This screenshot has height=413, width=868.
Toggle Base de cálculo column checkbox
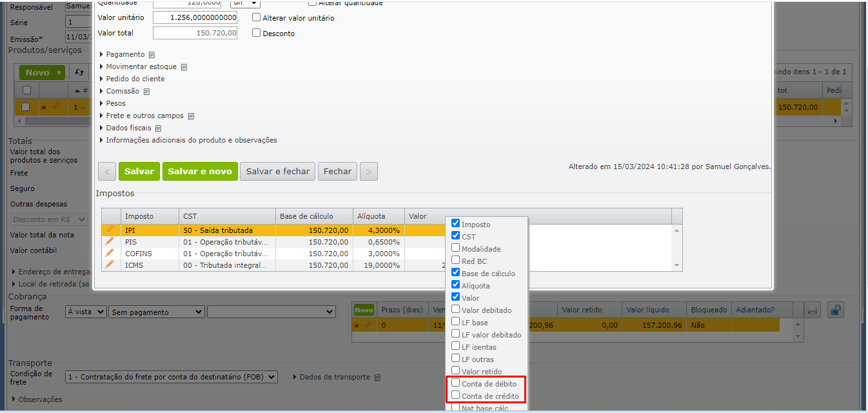tap(455, 273)
